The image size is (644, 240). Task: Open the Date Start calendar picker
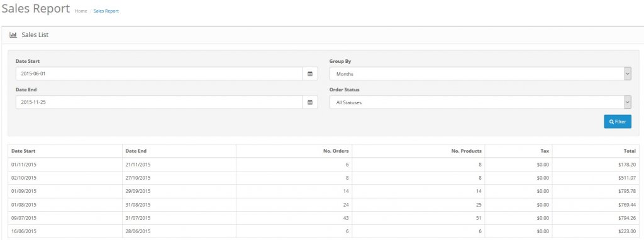tap(310, 74)
